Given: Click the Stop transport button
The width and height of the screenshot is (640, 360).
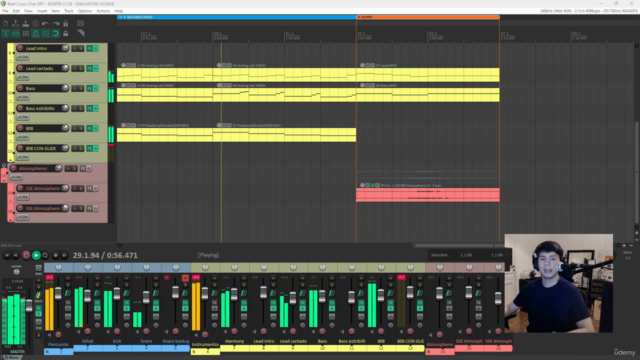Looking at the screenshot, I should 56,256.
